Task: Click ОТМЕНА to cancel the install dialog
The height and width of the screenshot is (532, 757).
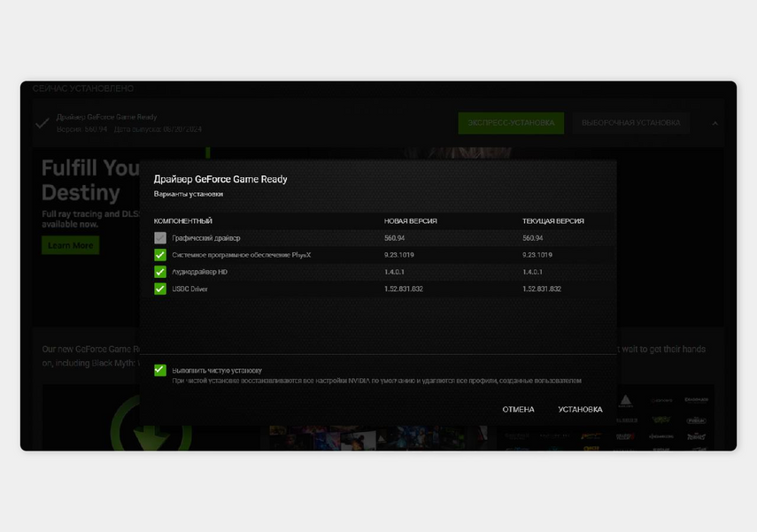Action: (x=518, y=409)
